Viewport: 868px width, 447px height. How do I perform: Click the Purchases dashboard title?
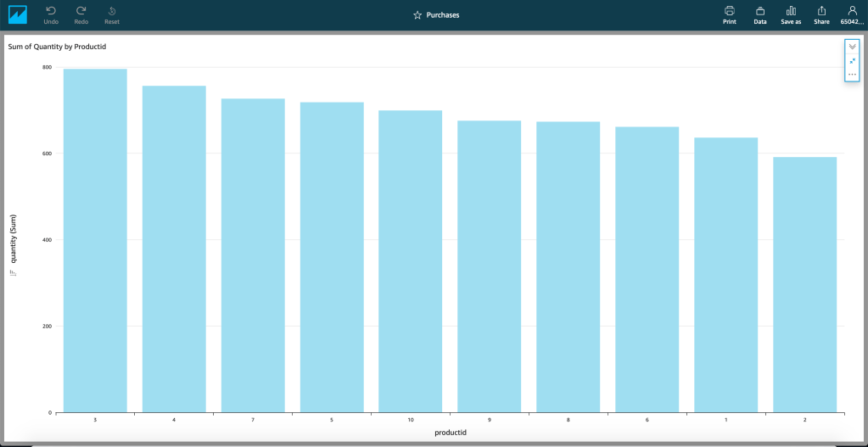click(x=443, y=15)
